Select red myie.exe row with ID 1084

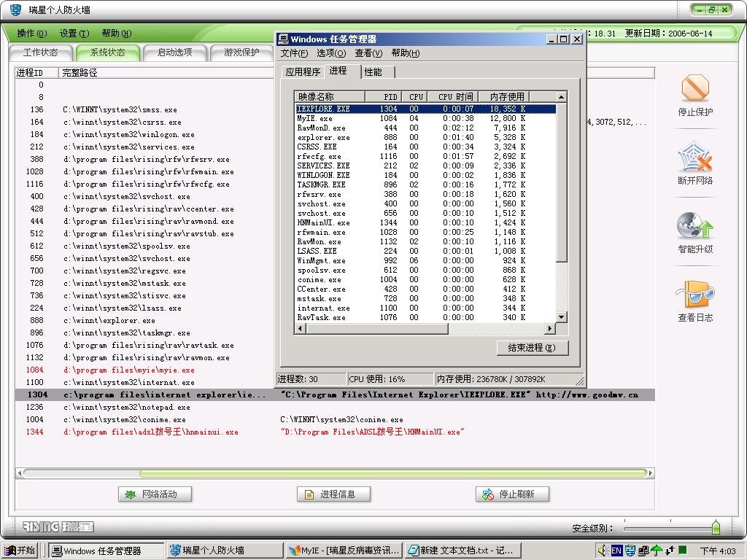pyautogui.click(x=145, y=370)
